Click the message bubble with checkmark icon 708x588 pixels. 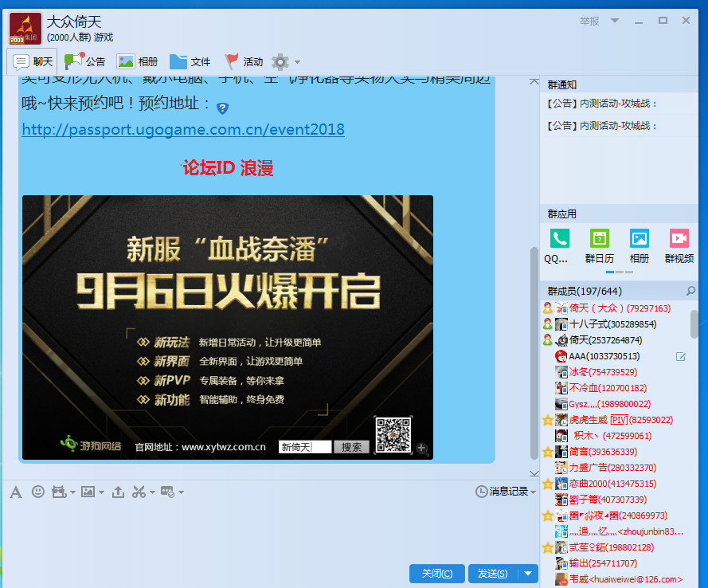coord(167,492)
